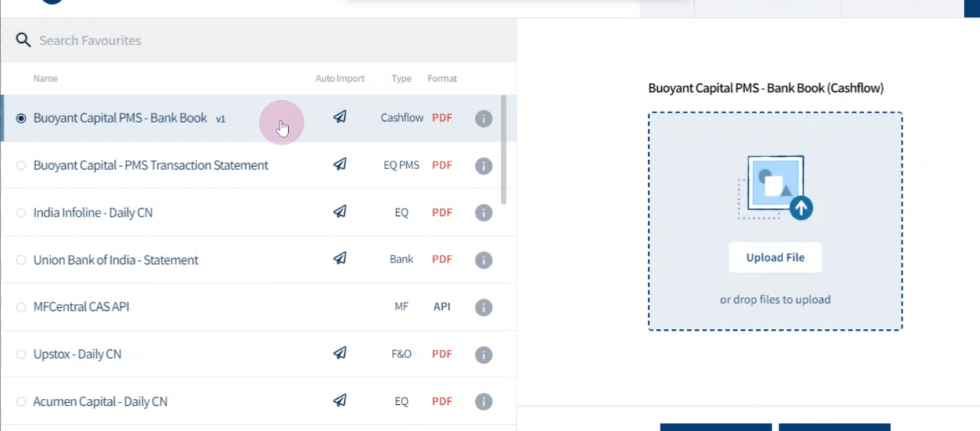Open info icon for India Infoline row
Viewport: 980px width, 431px height.
[483, 213]
